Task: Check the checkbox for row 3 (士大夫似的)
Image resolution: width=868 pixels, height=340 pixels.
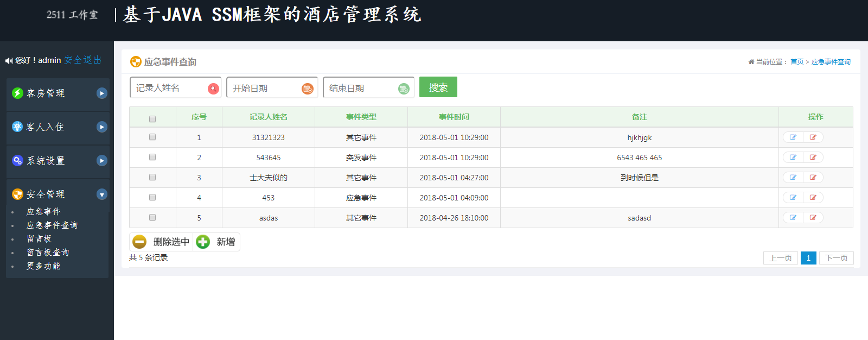Action: pyautogui.click(x=152, y=177)
